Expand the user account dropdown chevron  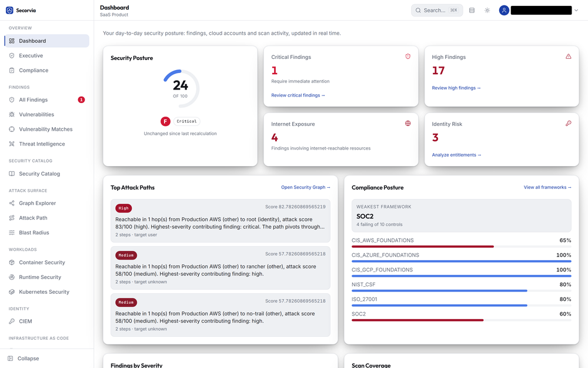pyautogui.click(x=576, y=10)
